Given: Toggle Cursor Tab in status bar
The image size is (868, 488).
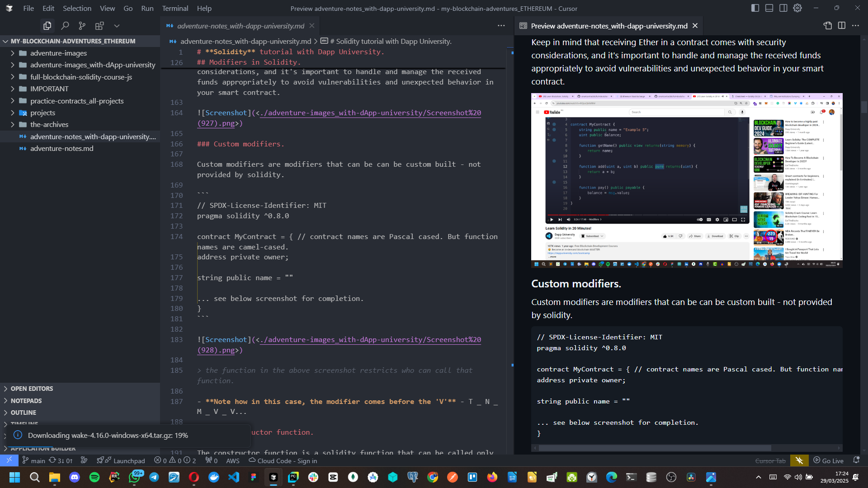Looking at the screenshot, I should point(770,461).
